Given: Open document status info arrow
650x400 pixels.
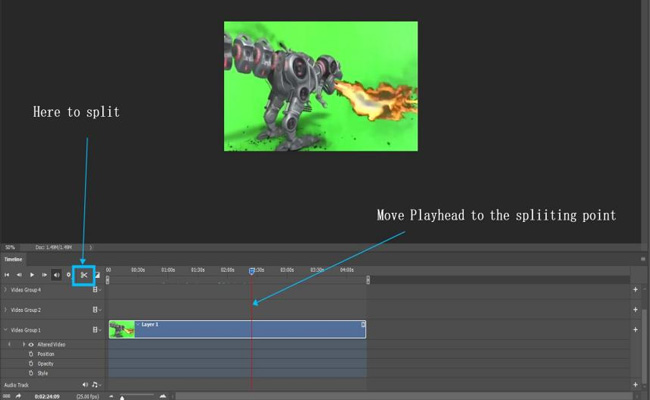Looking at the screenshot, I should point(91,247).
